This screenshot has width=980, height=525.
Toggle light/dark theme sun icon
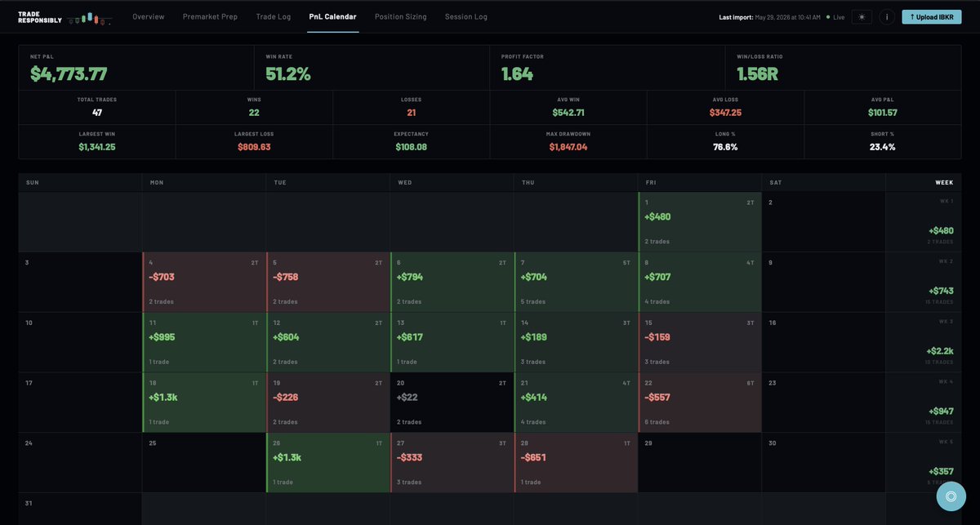[x=862, y=16]
